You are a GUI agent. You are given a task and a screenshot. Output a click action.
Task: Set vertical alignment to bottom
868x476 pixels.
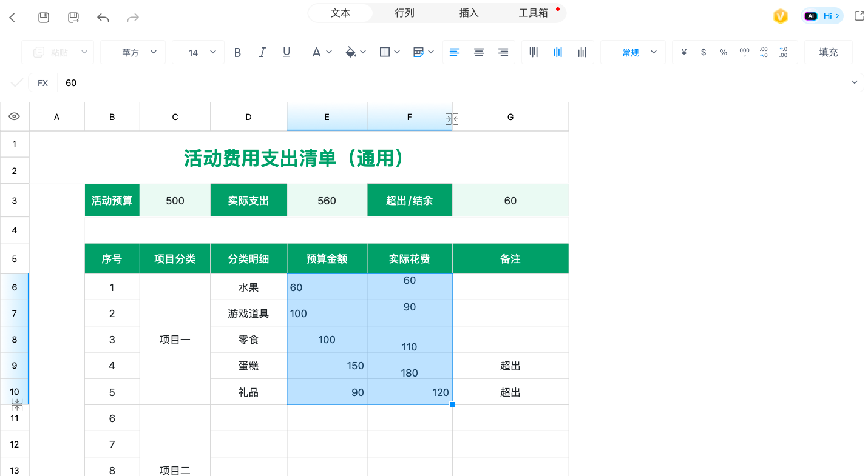click(x=582, y=53)
